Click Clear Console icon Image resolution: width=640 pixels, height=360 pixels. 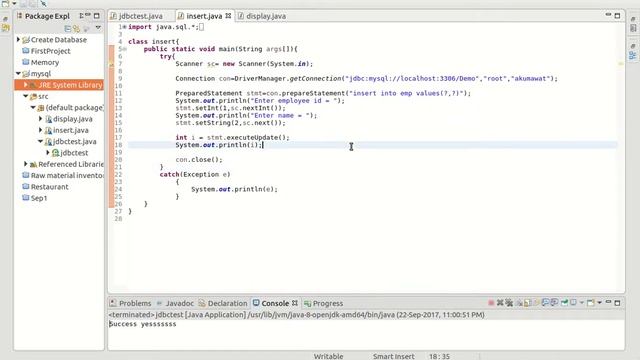pyautogui.click(x=519, y=303)
